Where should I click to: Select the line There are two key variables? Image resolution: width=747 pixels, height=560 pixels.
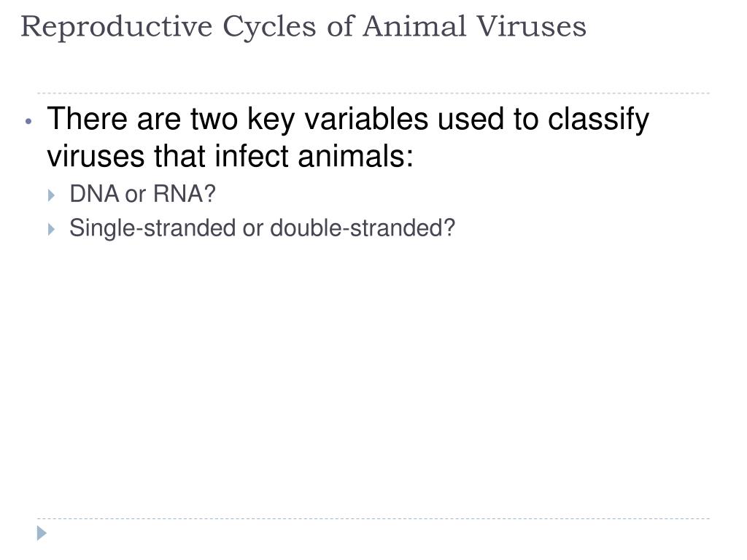[x=348, y=119]
